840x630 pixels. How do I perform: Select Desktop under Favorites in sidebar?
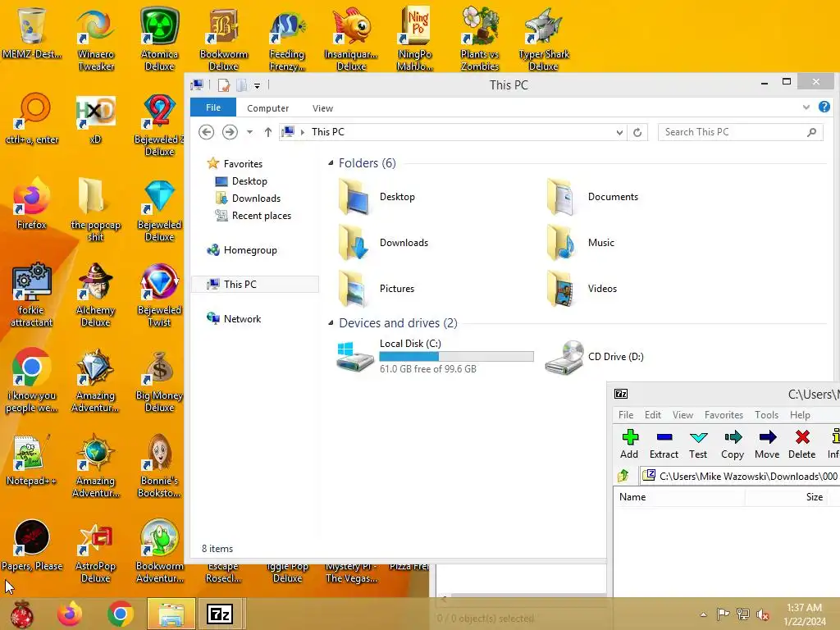tap(249, 181)
